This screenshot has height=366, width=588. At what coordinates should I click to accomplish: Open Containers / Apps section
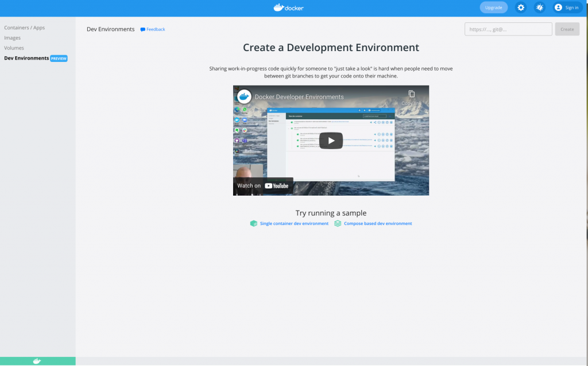(24, 28)
